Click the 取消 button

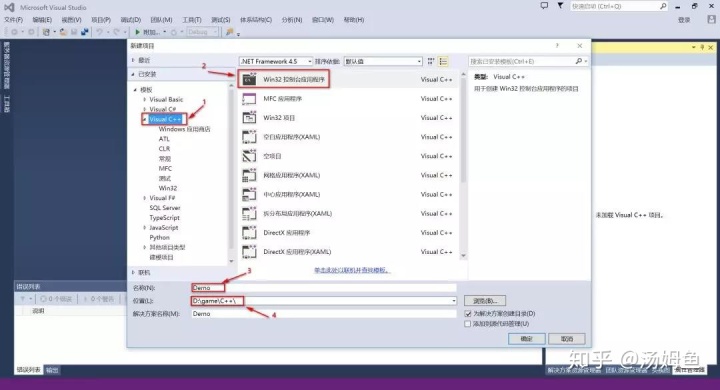567,339
